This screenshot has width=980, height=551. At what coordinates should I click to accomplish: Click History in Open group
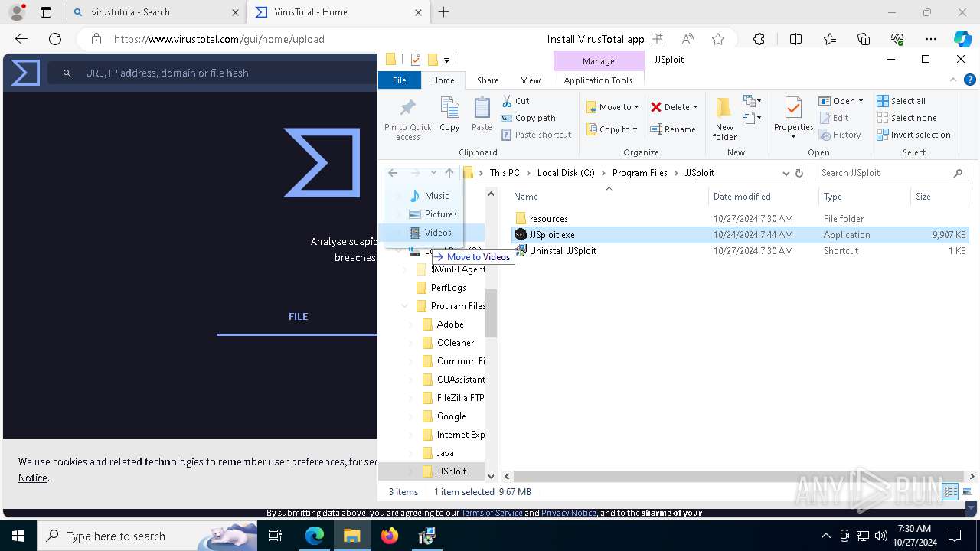point(841,135)
